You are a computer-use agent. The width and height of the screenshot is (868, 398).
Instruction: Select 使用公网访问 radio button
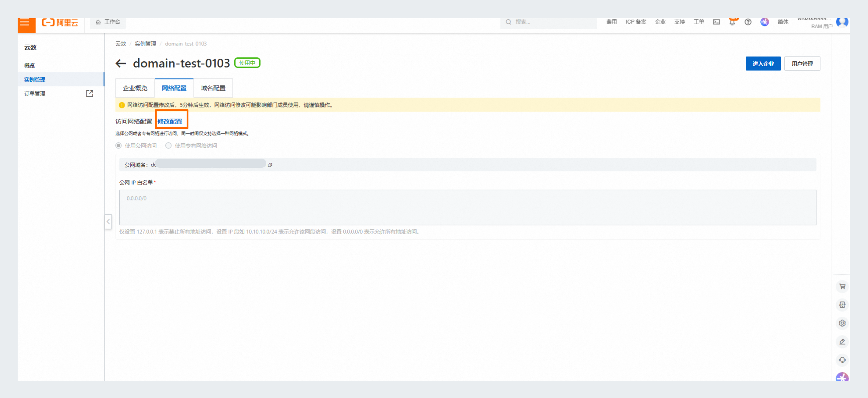click(118, 146)
